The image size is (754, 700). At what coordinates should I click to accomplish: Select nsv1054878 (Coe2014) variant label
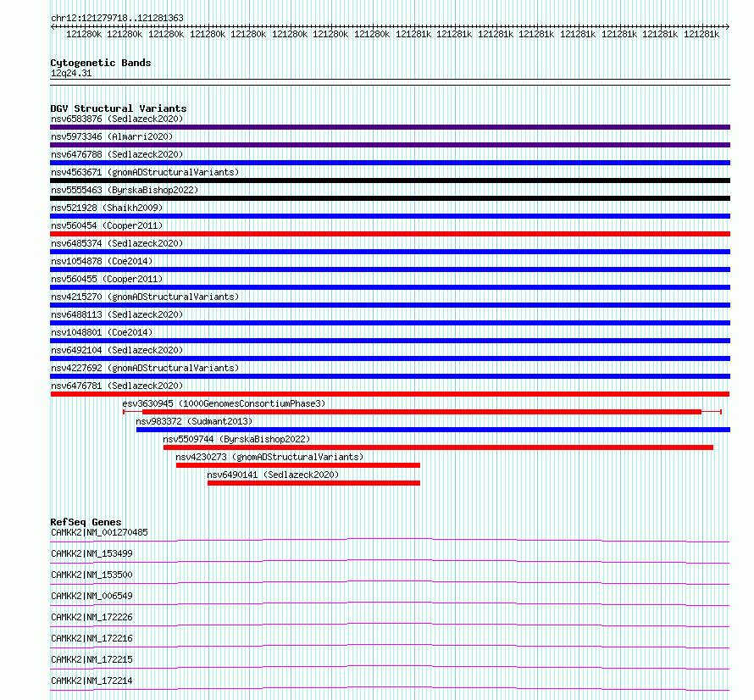(102, 261)
